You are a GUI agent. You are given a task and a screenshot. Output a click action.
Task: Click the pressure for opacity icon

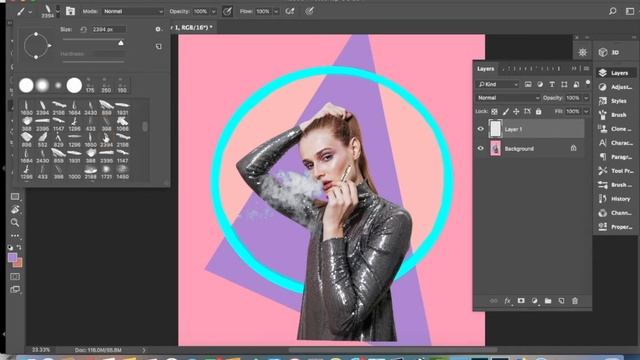(x=227, y=11)
